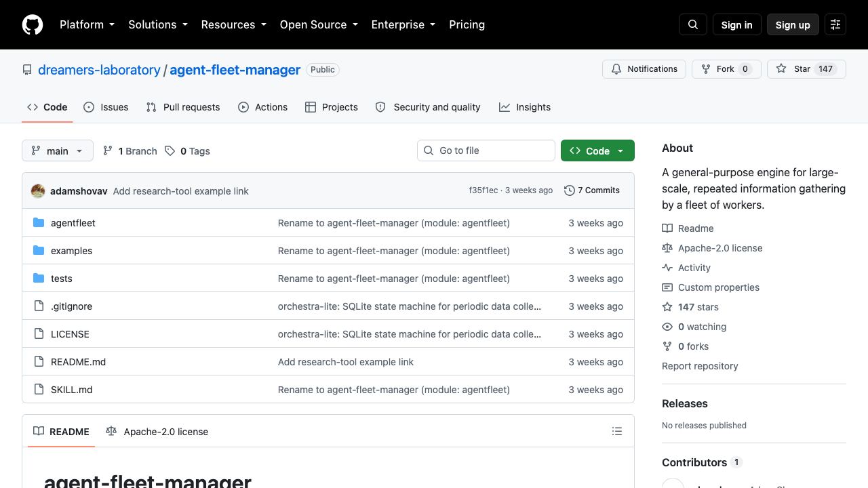Expand the Solutions menu
The height and width of the screenshot is (488, 868).
coord(159,24)
